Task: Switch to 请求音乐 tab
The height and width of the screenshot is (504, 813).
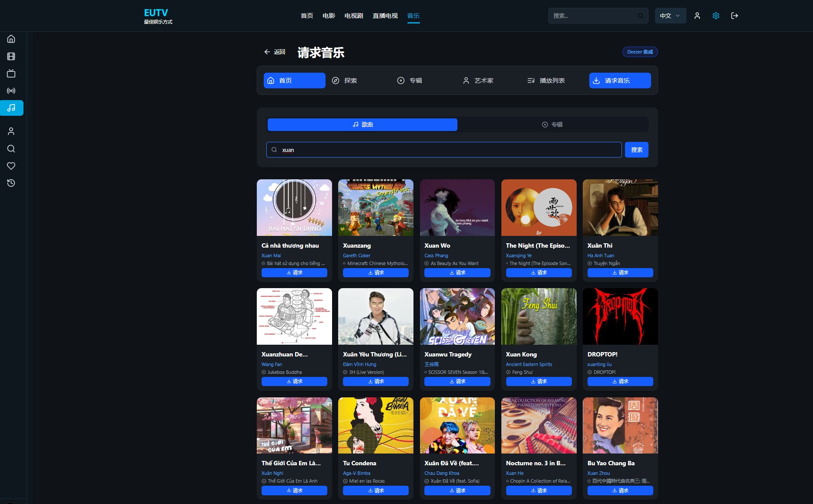Action: point(620,81)
